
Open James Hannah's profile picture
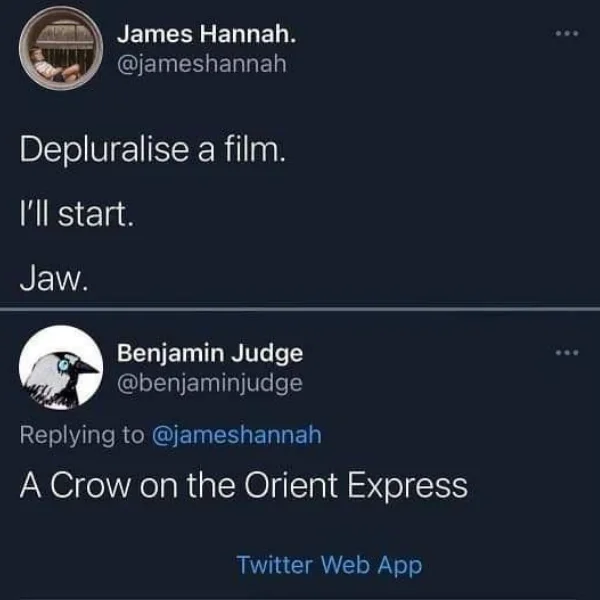61,49
